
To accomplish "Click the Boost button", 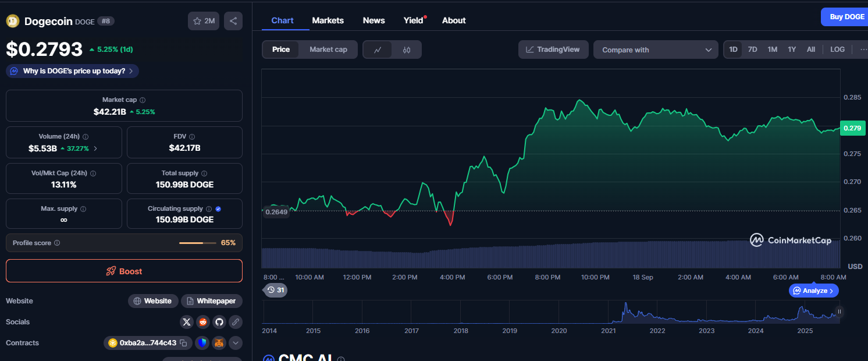I will pos(124,271).
